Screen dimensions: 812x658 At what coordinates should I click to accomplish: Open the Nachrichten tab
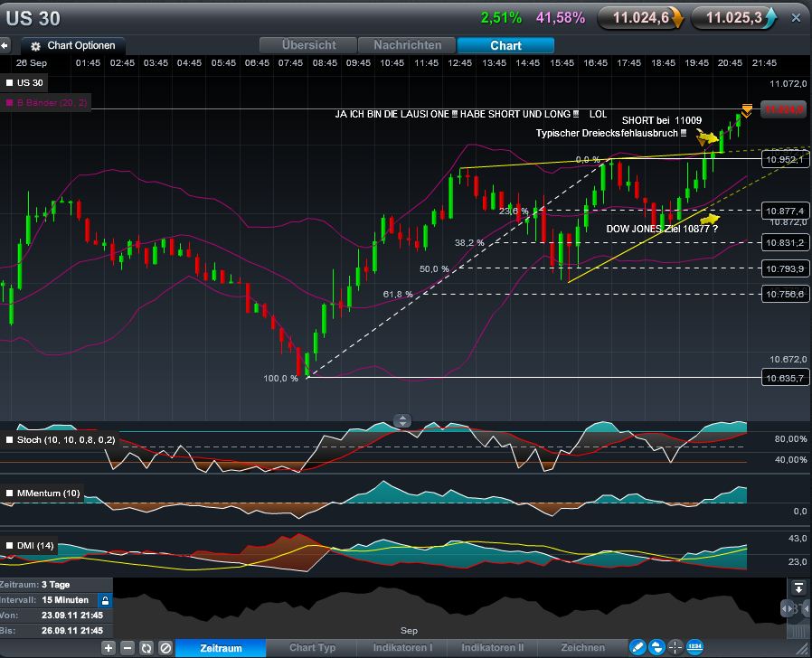pyautogui.click(x=407, y=45)
